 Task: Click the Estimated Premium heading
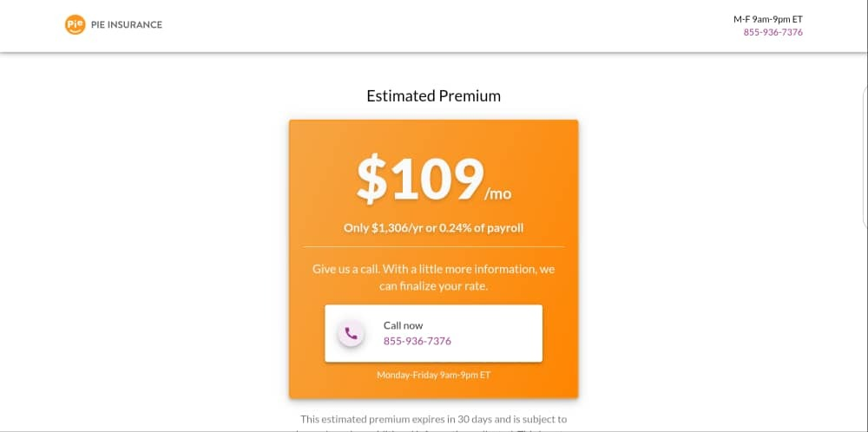pos(433,95)
